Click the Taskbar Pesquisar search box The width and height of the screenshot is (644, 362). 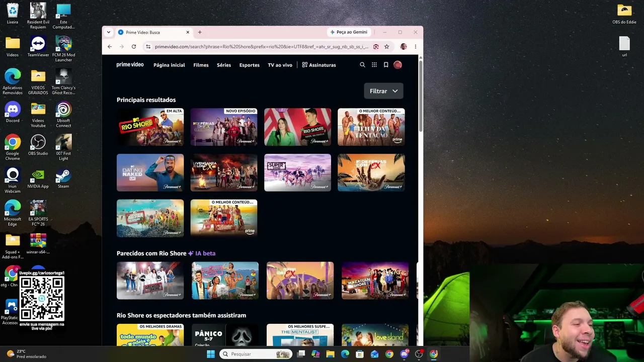pos(256,354)
